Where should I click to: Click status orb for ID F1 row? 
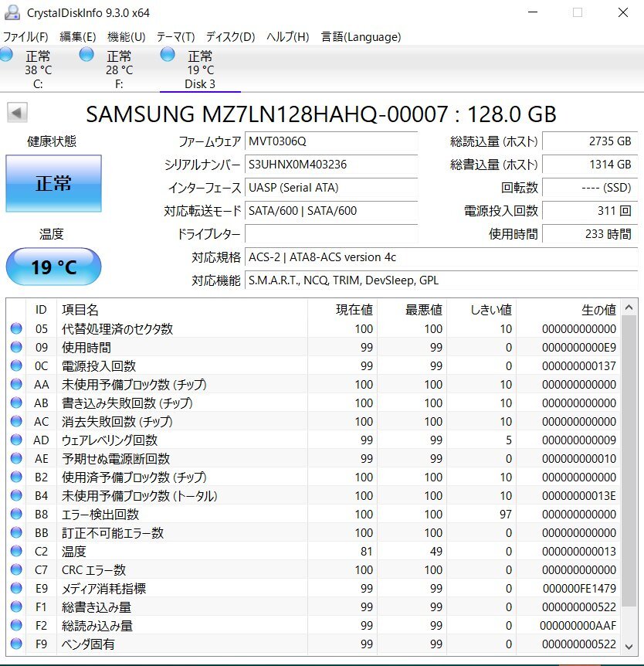pos(16,607)
